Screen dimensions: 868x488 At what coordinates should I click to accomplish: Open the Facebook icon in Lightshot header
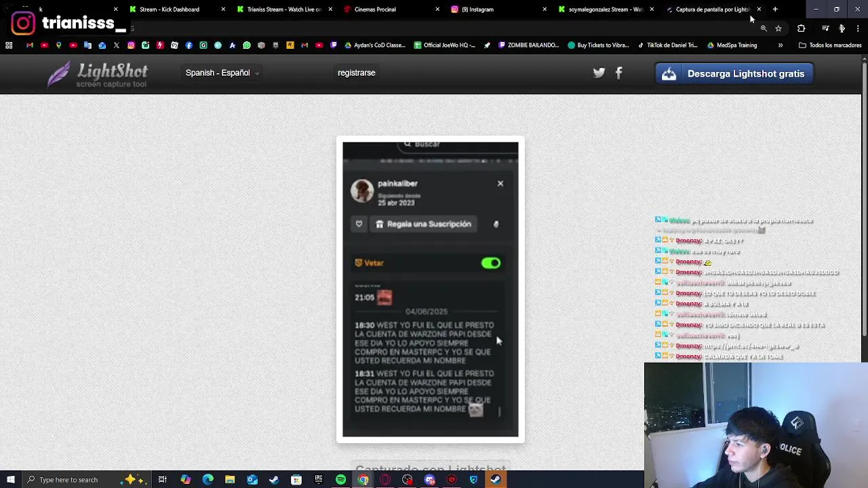618,73
